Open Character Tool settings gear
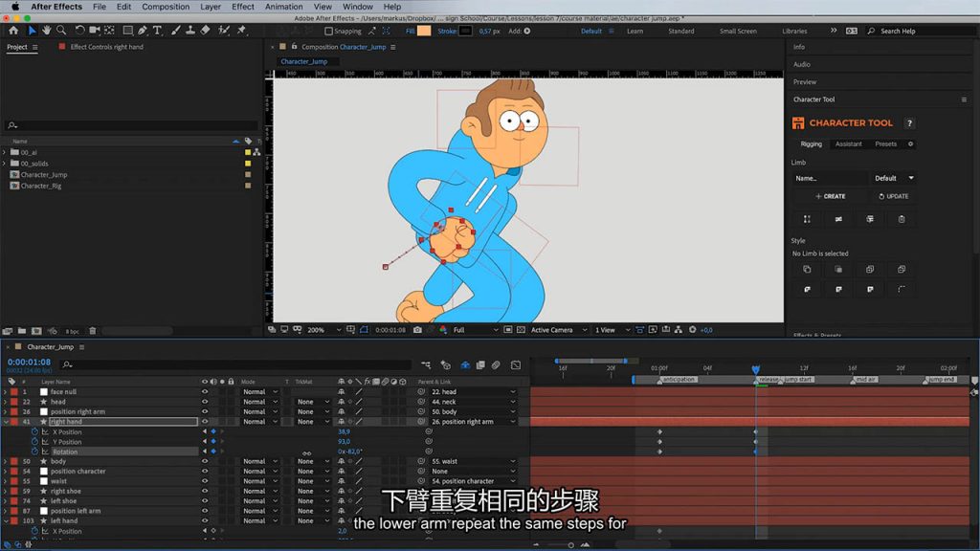This screenshot has width=980, height=551. [x=911, y=143]
